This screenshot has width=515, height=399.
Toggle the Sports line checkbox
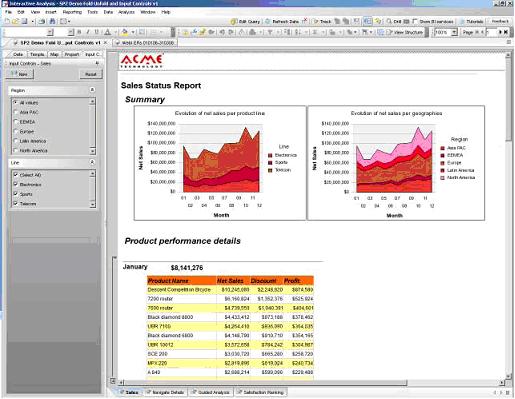(16, 194)
